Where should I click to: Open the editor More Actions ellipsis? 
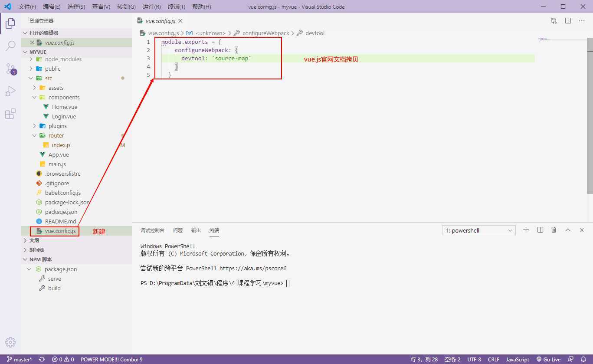(x=582, y=21)
